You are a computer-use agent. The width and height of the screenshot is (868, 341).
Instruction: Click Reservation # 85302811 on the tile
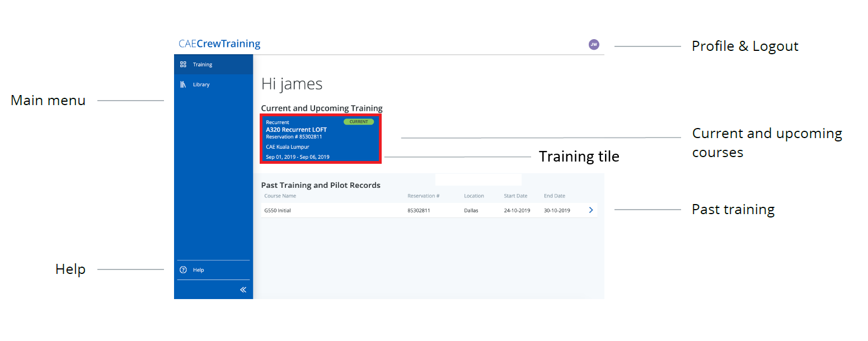pyautogui.click(x=294, y=136)
